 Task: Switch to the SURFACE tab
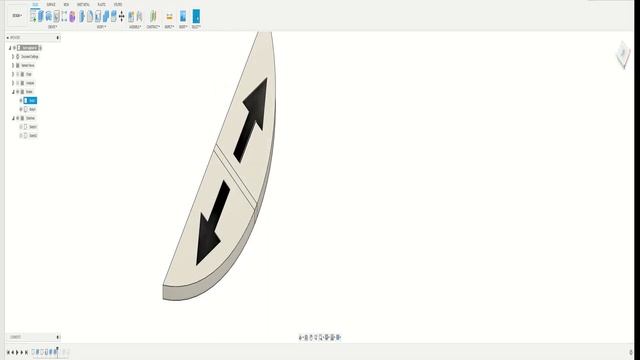tap(51, 4)
